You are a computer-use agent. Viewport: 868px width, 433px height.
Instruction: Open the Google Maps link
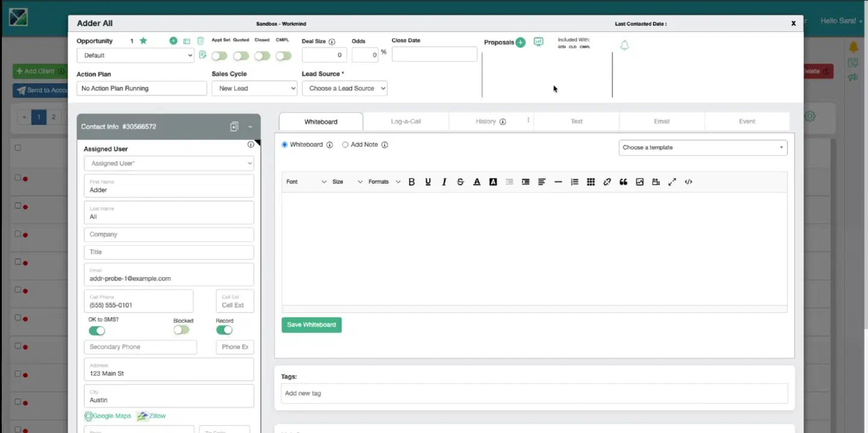click(x=108, y=416)
